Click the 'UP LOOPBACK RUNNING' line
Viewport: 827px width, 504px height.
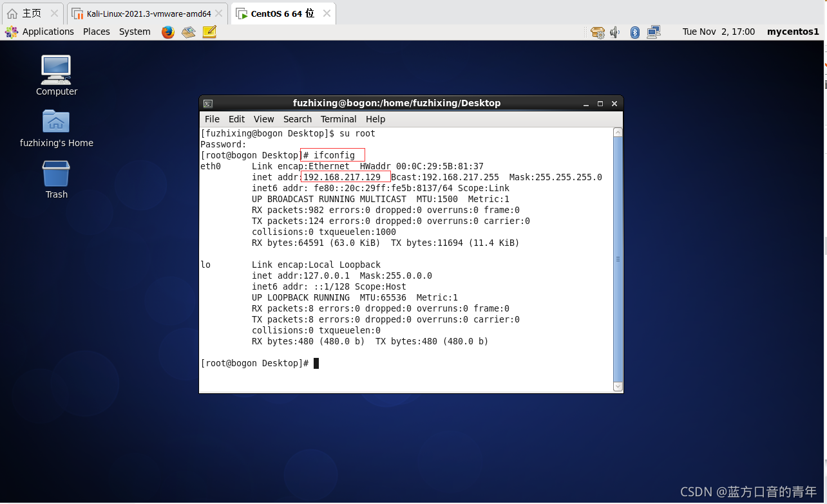(x=355, y=297)
